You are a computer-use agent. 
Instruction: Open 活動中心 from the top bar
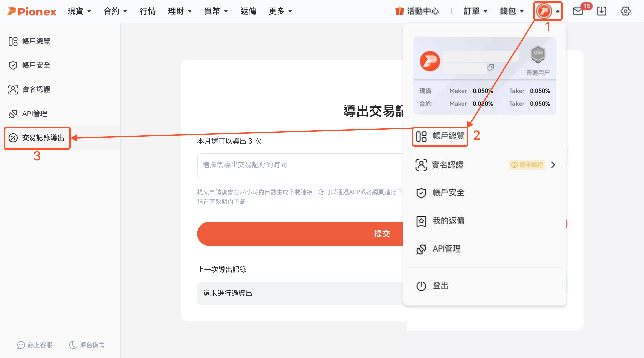423,11
